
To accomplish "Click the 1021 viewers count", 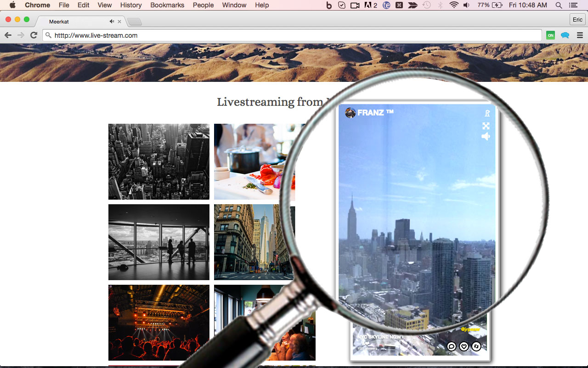I will pos(367,349).
